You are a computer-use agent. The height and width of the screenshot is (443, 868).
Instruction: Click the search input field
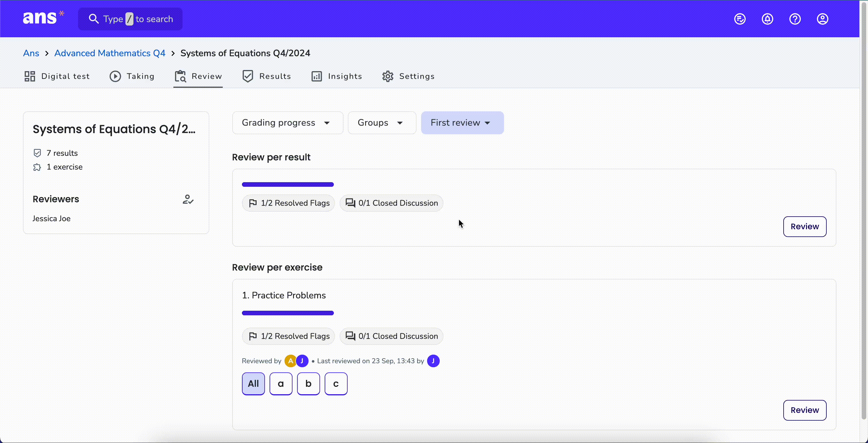point(130,19)
